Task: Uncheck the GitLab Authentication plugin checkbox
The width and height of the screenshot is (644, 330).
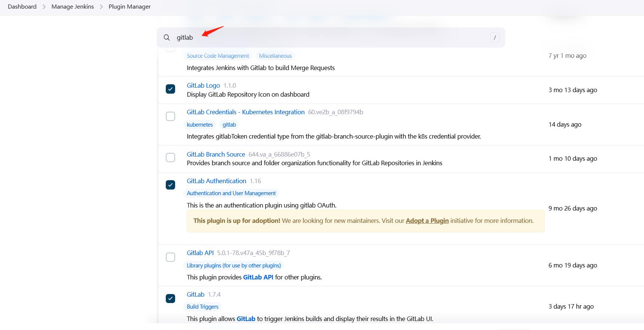Action: 170,185
